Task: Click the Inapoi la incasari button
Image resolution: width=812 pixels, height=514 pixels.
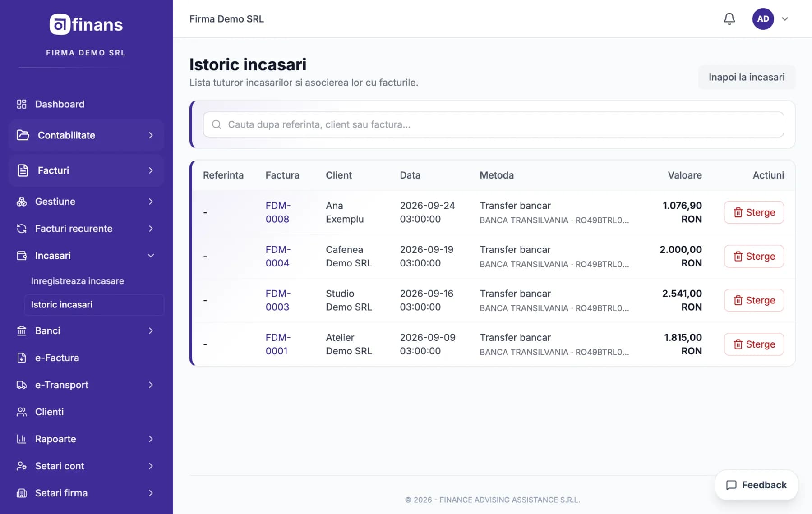Action: (x=747, y=77)
